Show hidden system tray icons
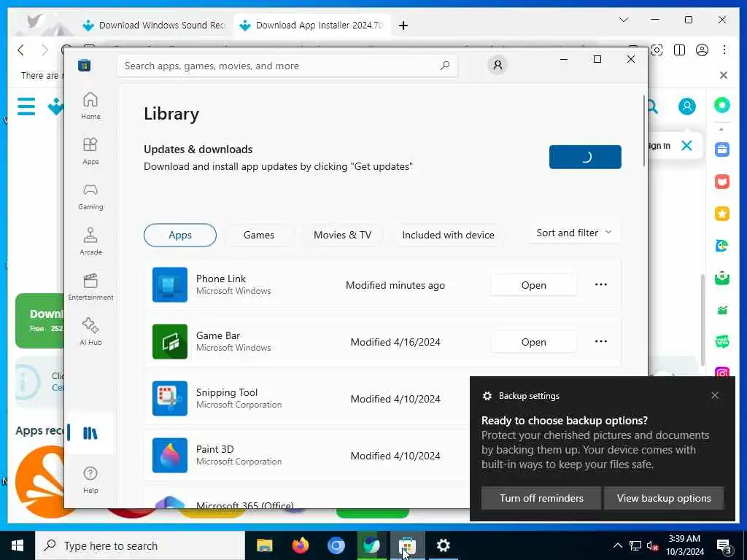 (x=617, y=545)
